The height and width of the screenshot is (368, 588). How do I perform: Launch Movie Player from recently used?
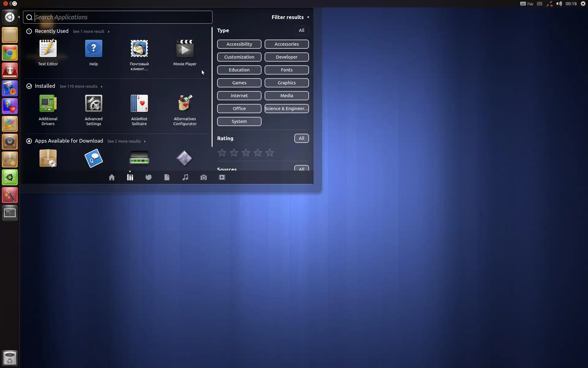[x=185, y=49]
